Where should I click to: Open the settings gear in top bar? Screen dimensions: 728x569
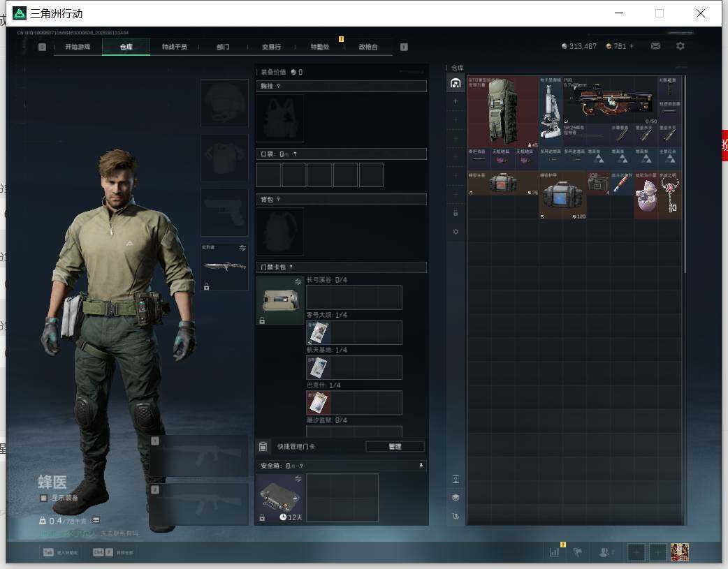pyautogui.click(x=680, y=46)
